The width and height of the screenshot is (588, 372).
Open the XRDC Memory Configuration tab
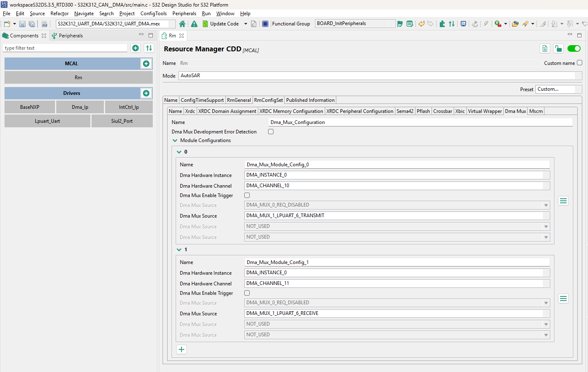point(291,111)
